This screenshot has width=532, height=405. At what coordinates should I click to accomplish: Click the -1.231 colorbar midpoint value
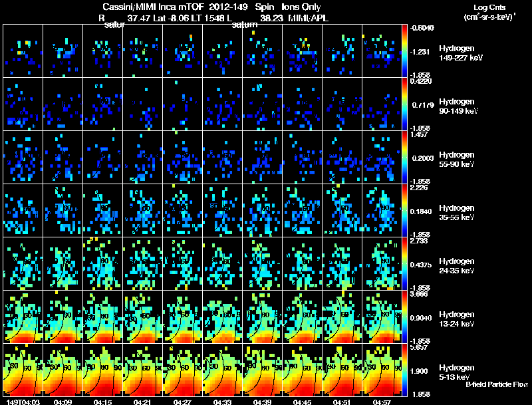tap(420, 52)
